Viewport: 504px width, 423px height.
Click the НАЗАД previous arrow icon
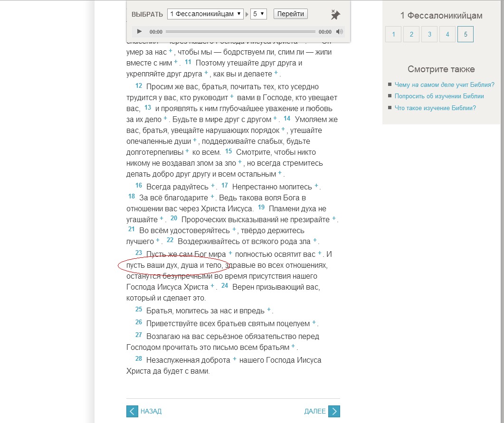pos(132,412)
